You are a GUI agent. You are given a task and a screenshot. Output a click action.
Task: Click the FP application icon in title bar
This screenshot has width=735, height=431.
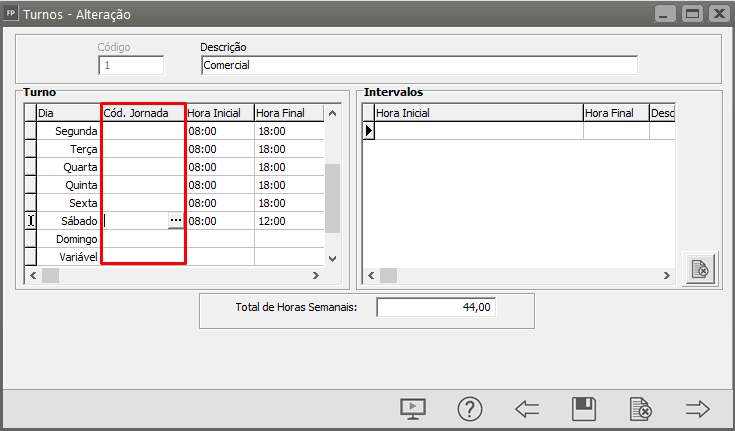point(11,15)
